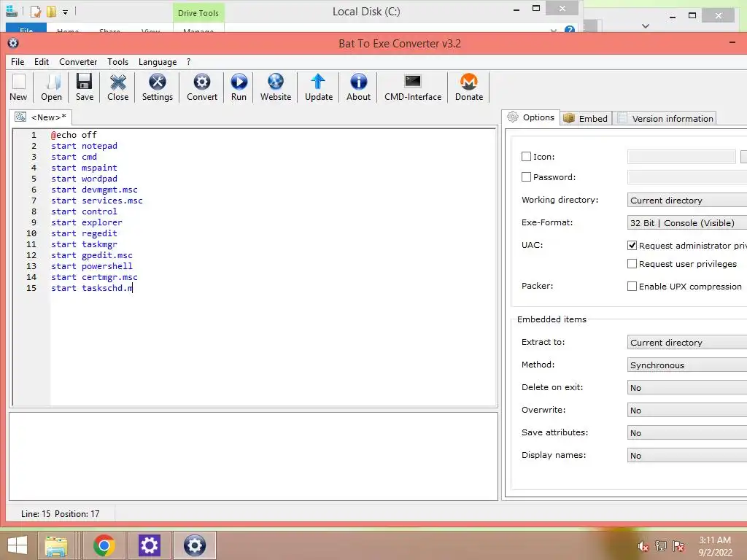747x560 pixels.
Task: Click line 'start services.msc' in editor
Action: click(97, 201)
